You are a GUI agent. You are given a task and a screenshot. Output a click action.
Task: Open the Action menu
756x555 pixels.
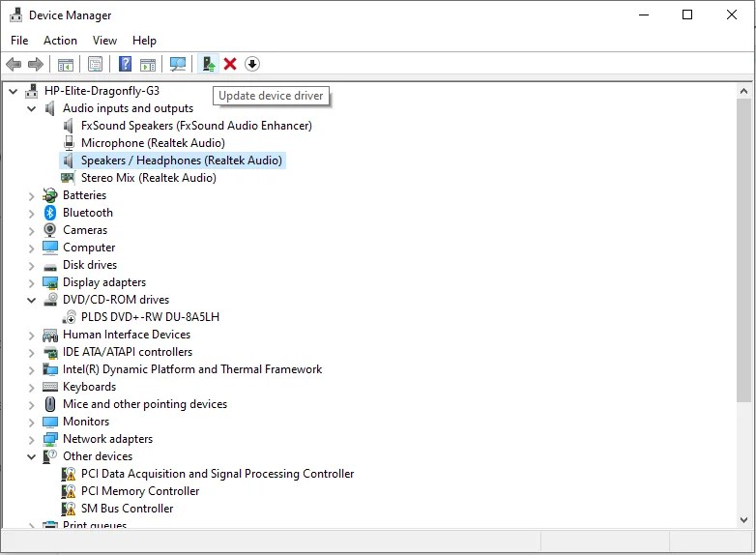coord(60,41)
